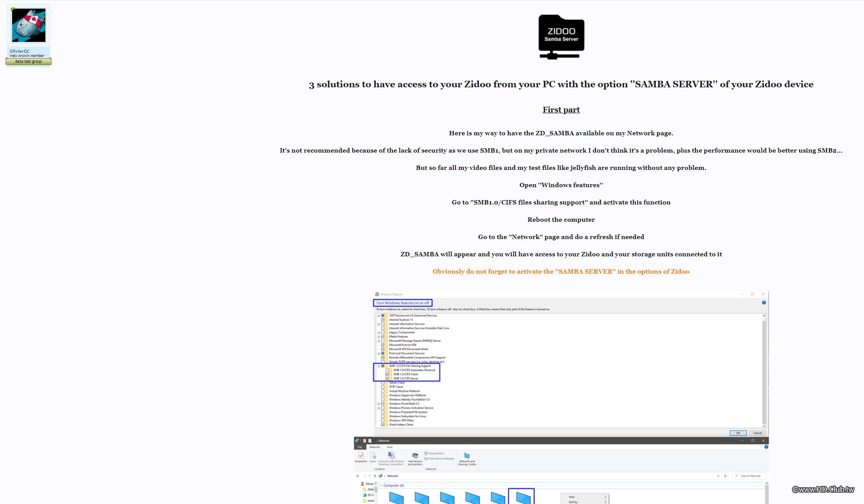
Task: Click OK in the Windows Features dialog
Action: (738, 433)
